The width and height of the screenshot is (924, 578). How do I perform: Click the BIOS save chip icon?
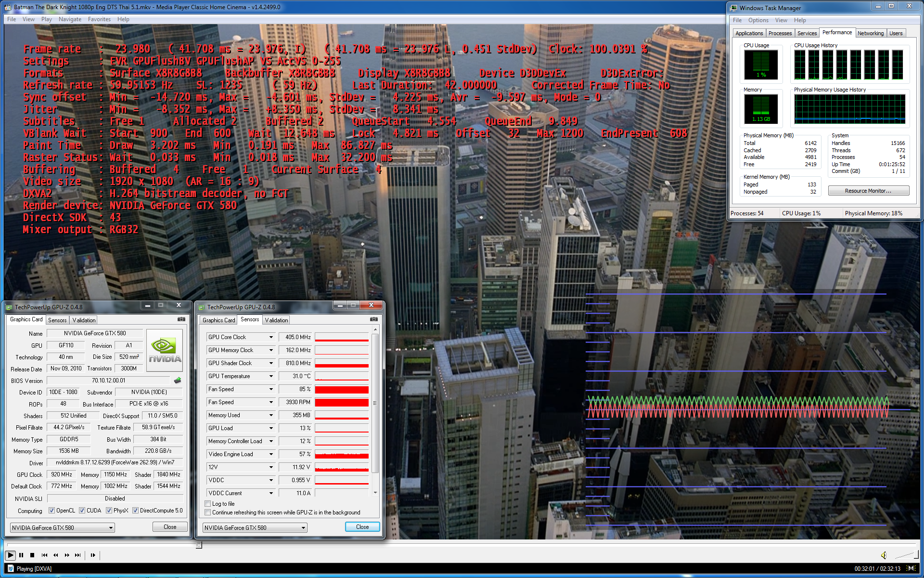tap(178, 381)
